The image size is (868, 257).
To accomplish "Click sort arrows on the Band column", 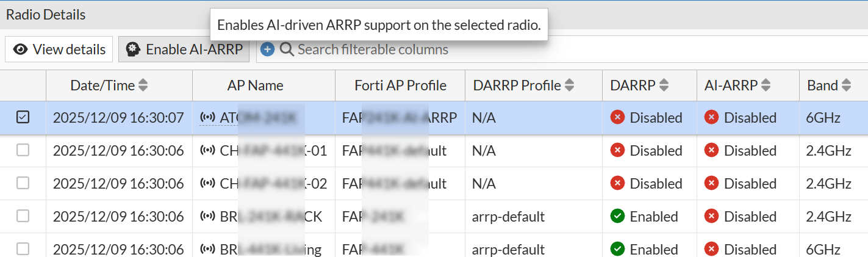I will tap(846, 85).
